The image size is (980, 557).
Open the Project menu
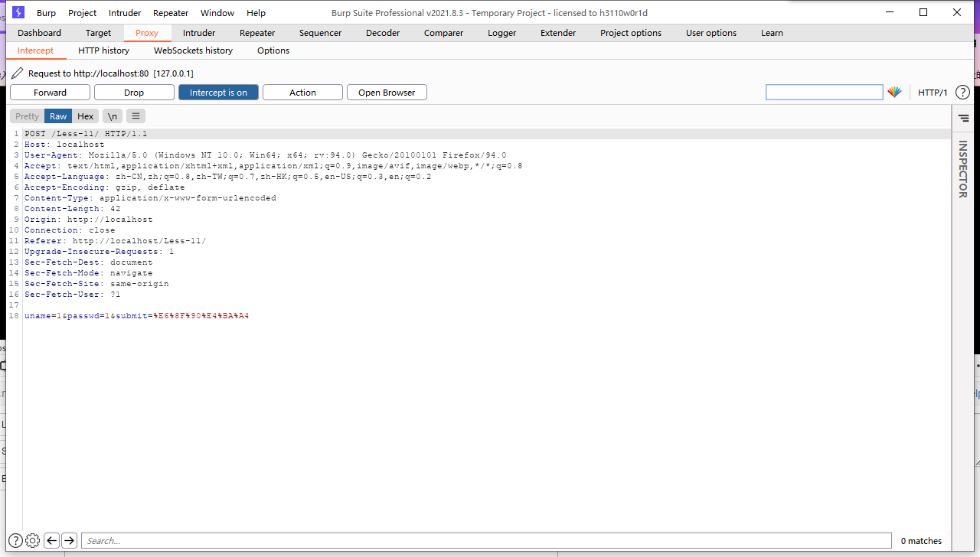(82, 13)
